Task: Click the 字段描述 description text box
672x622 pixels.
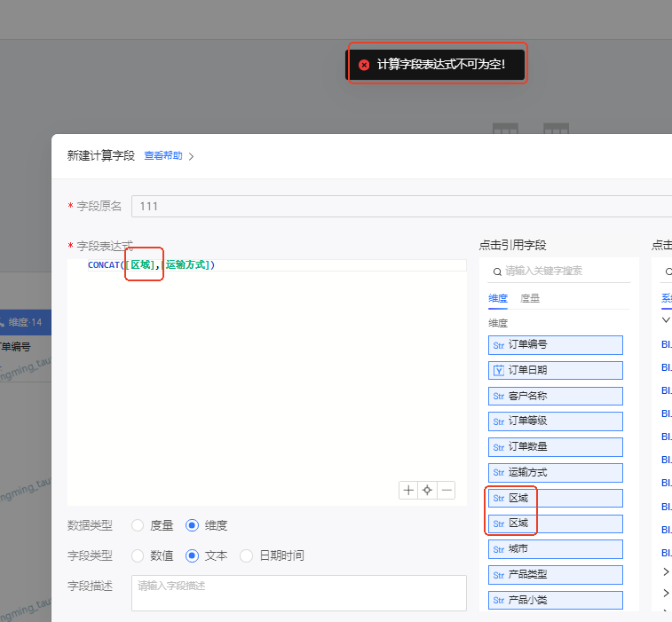Action: pos(298,593)
